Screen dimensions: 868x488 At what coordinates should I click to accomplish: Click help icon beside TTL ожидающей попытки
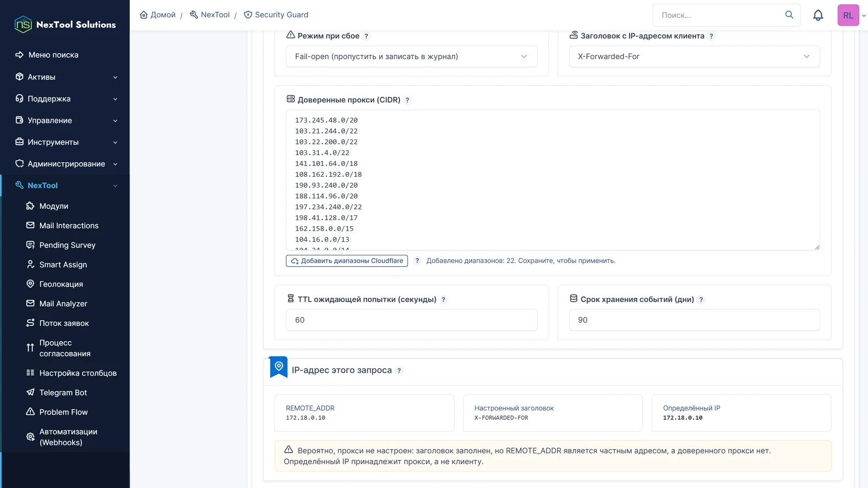(443, 300)
